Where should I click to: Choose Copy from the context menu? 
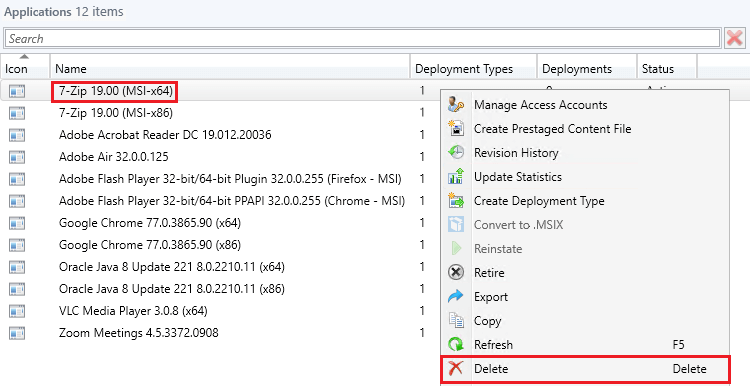585,320
